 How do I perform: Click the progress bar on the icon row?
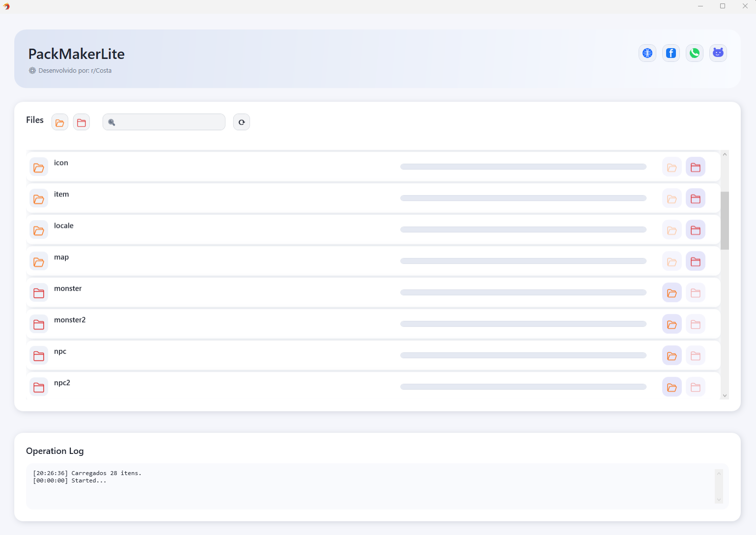tap(523, 167)
